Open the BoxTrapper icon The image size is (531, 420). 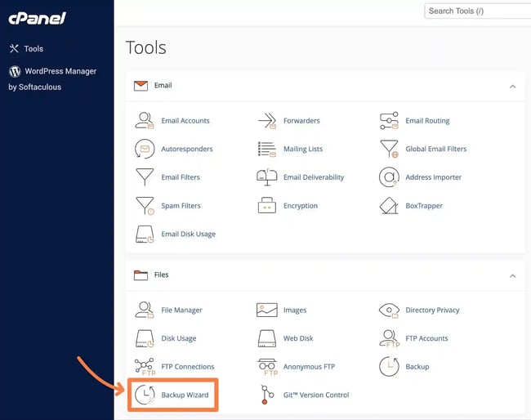click(389, 206)
